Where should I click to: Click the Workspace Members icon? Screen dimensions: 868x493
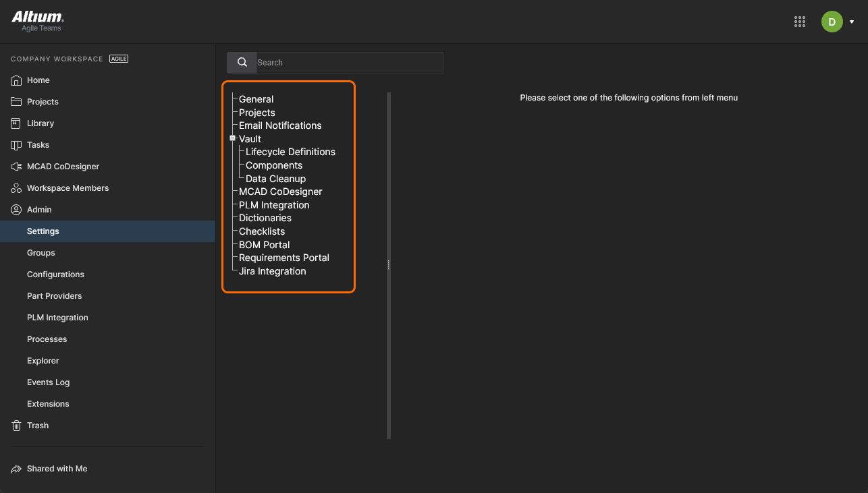[16, 188]
